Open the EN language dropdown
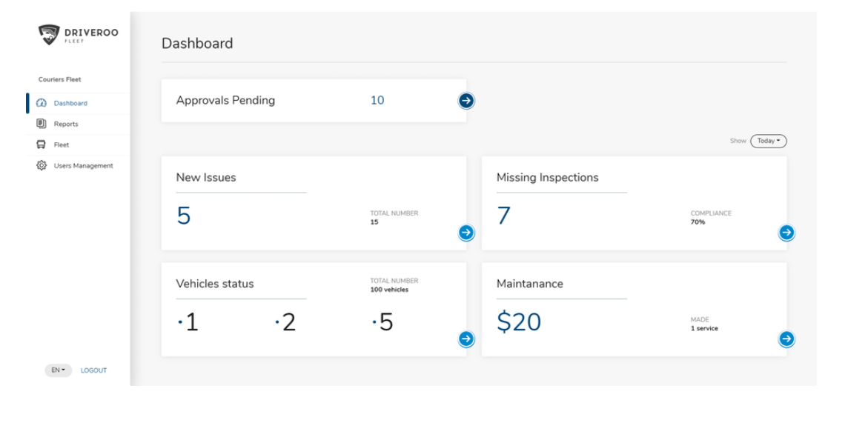Image resolution: width=868 pixels, height=423 pixels. (x=58, y=370)
